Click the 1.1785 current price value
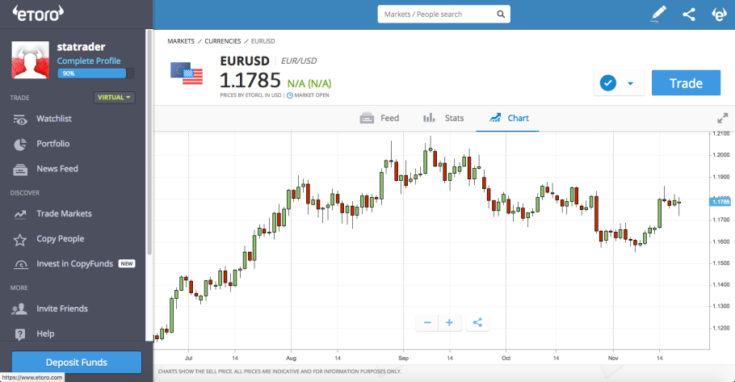This screenshot has width=735, height=382. 250,81
